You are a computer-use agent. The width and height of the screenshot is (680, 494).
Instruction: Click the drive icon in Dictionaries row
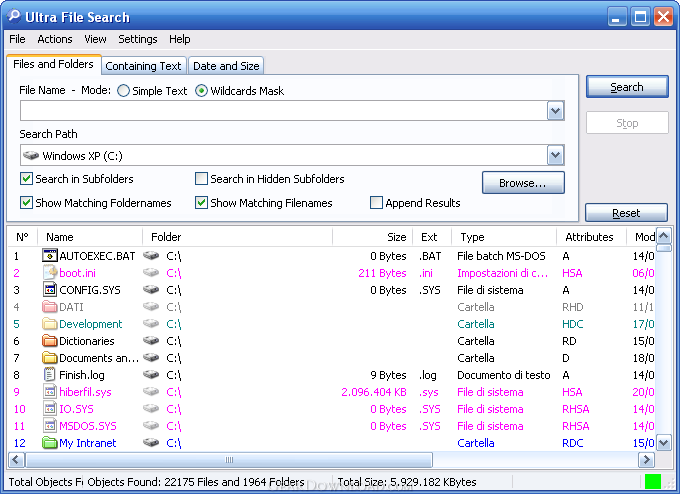pyautogui.click(x=151, y=340)
